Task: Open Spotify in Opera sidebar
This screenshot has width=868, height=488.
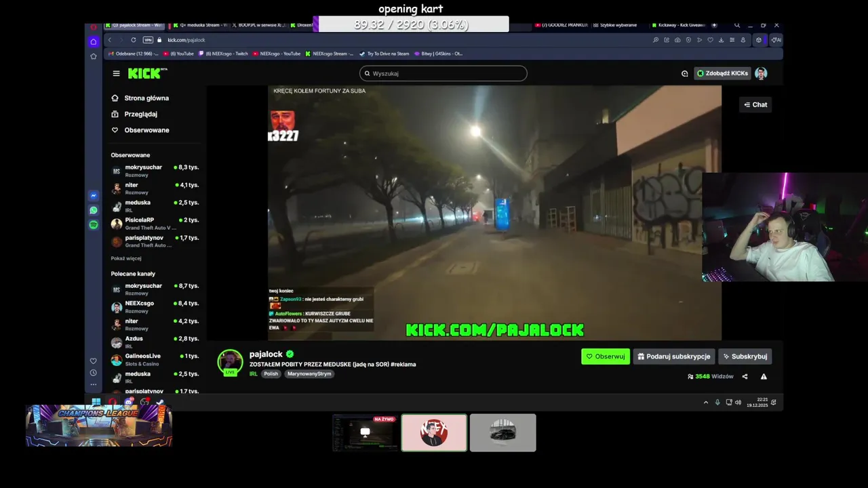Action: tap(94, 224)
